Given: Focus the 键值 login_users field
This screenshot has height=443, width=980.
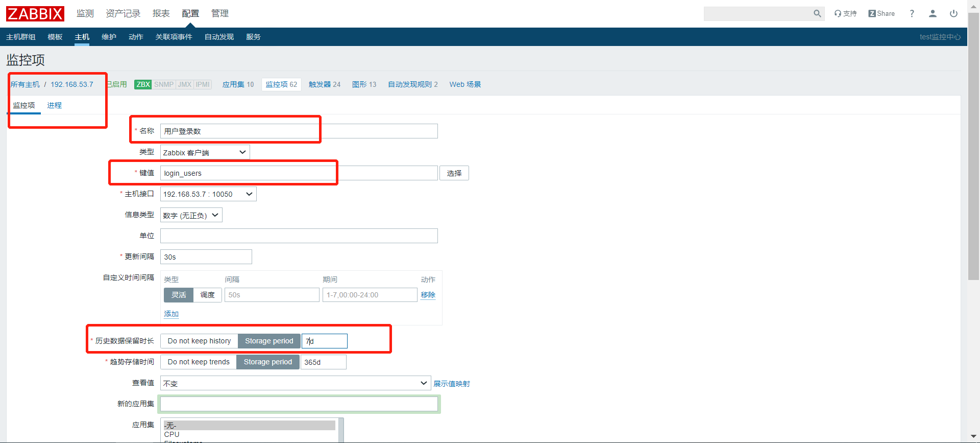Looking at the screenshot, I should (299, 173).
